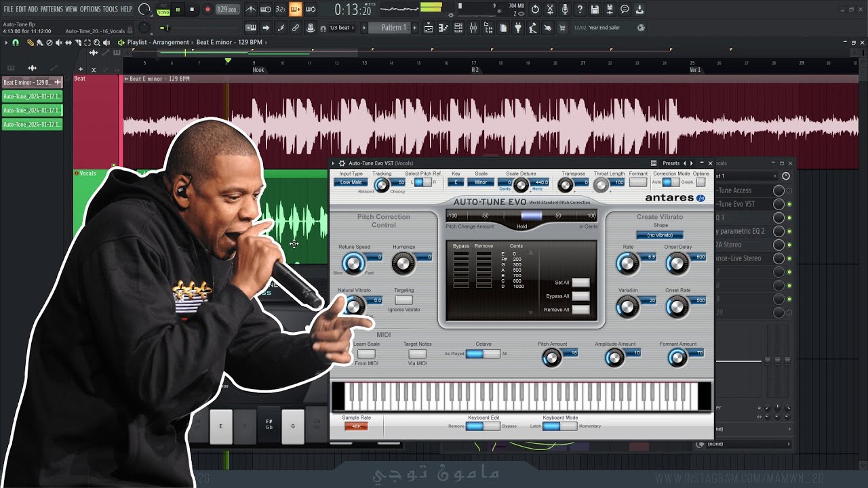Image resolution: width=868 pixels, height=488 pixels.
Task: Click the undo history icon
Action: [535, 9]
